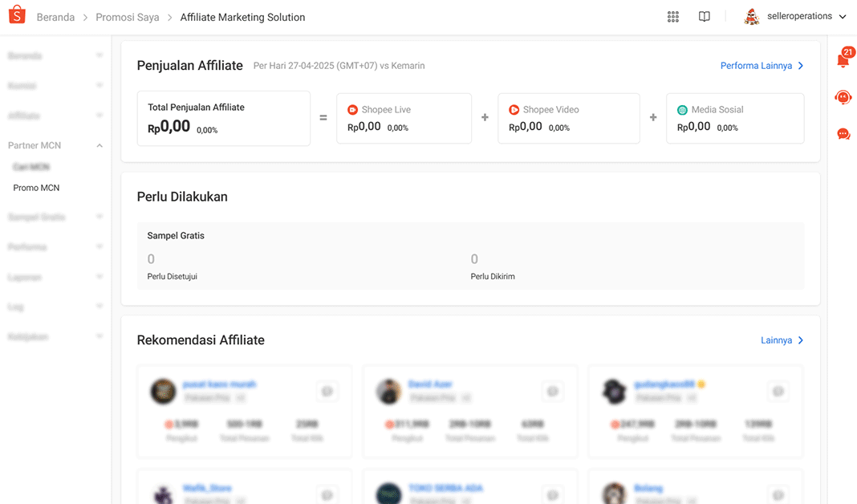
Task: Click gudangkaos88's profile avatar
Action: pyautogui.click(x=614, y=392)
